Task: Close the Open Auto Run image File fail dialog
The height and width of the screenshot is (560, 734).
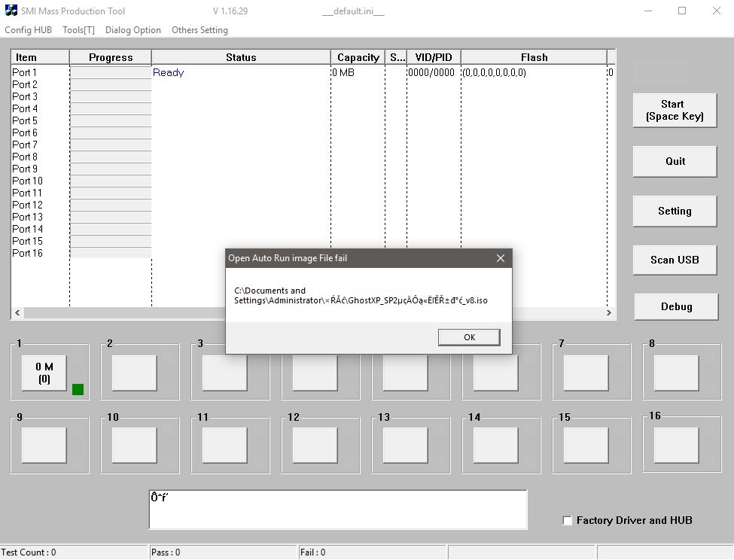Action: pos(501,258)
